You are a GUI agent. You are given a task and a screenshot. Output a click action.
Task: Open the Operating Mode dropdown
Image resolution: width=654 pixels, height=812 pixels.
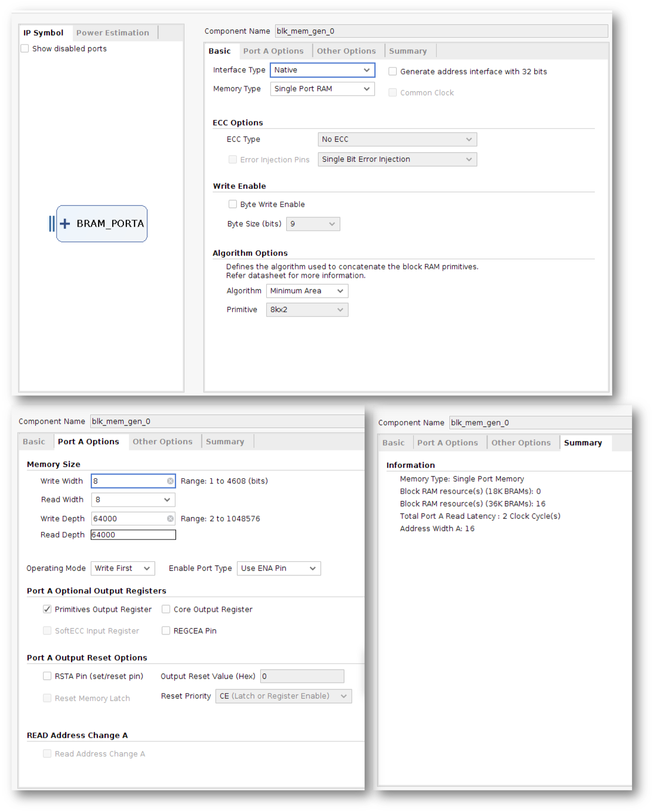[123, 568]
